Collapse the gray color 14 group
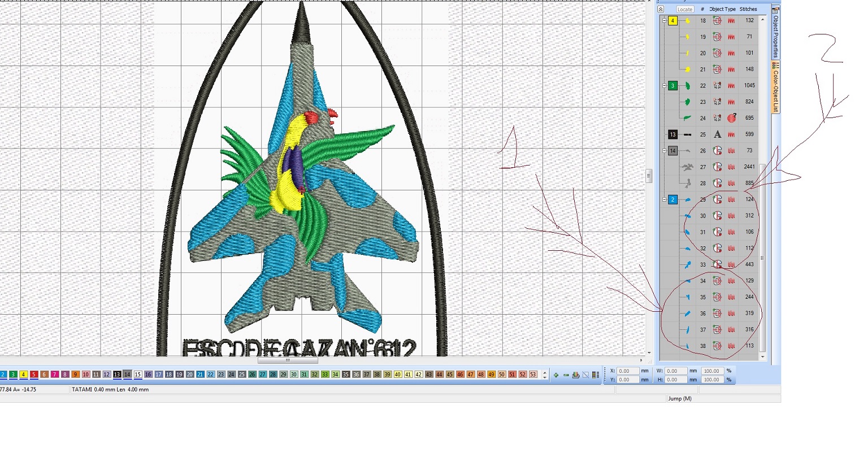Image resolution: width=868 pixels, height=470 pixels. coord(665,151)
